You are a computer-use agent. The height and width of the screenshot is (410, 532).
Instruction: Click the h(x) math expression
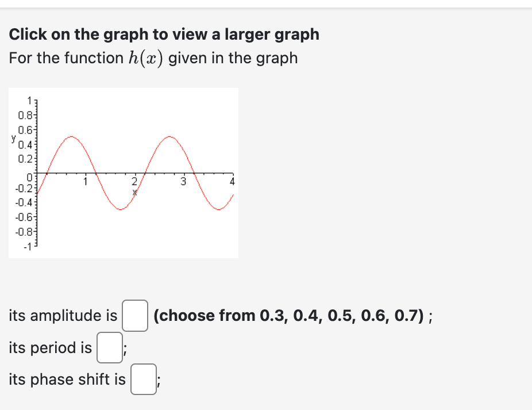[x=146, y=58]
